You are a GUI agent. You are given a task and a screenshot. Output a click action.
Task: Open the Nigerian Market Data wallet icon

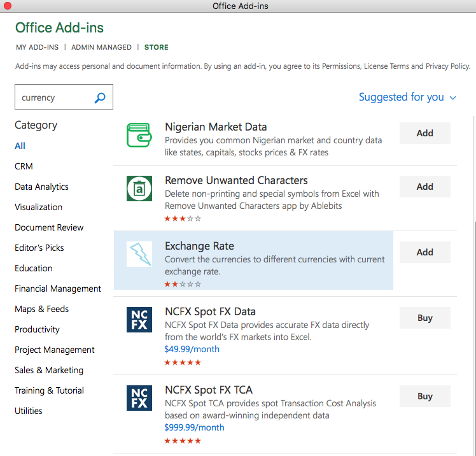coord(139,135)
